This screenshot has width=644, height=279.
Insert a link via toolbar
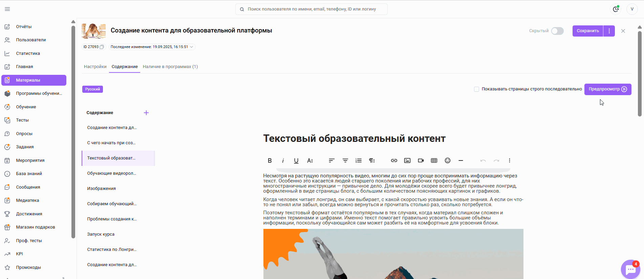394,160
